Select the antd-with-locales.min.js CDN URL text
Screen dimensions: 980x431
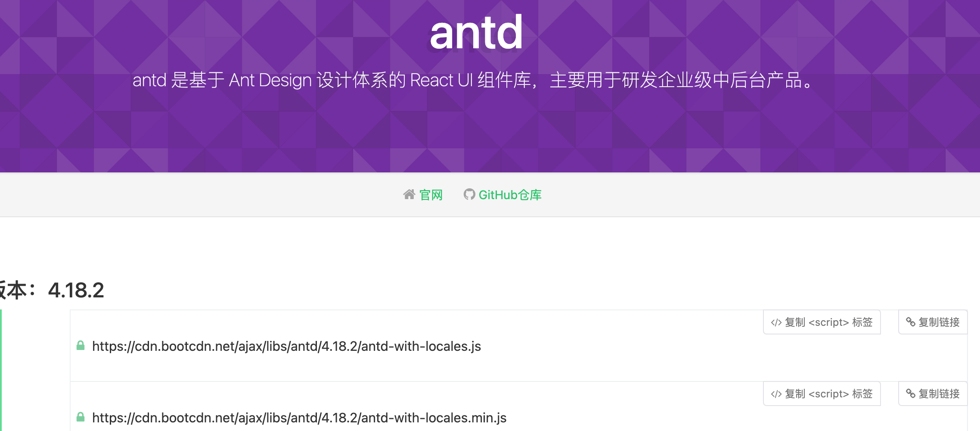pyautogui.click(x=299, y=418)
